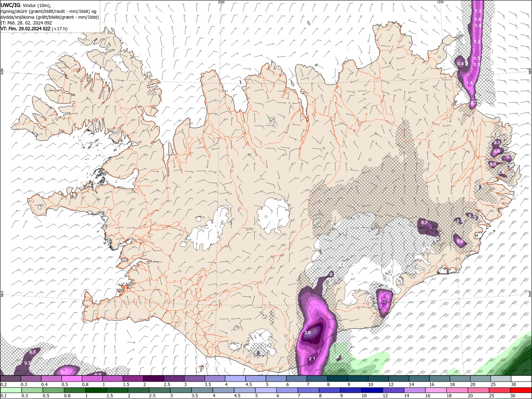The height and width of the screenshot is (399, 532).
Task: Click the '0.7' value in the bottom-left purple cell
Action: [64, 371]
